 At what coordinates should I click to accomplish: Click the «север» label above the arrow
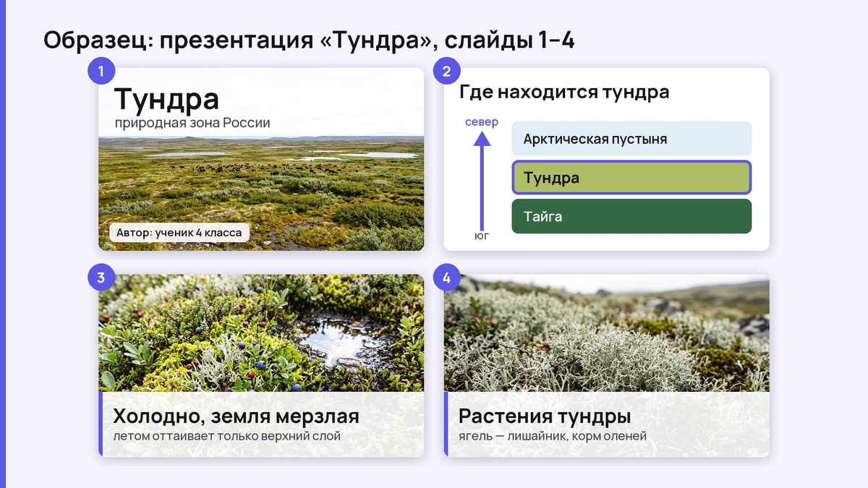482,122
